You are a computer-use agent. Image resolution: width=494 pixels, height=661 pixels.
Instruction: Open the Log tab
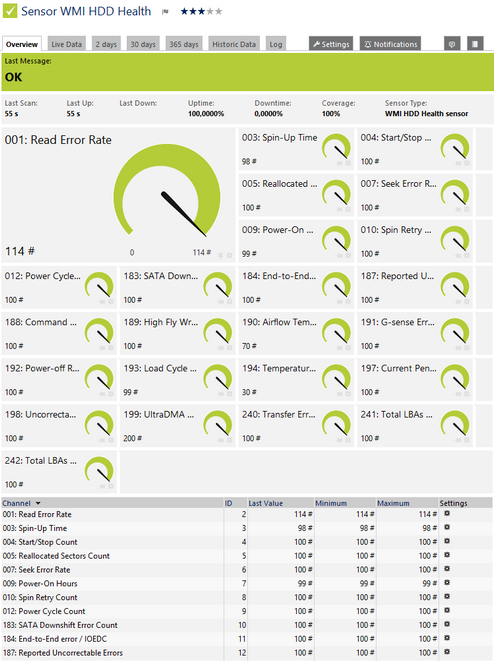pos(276,44)
